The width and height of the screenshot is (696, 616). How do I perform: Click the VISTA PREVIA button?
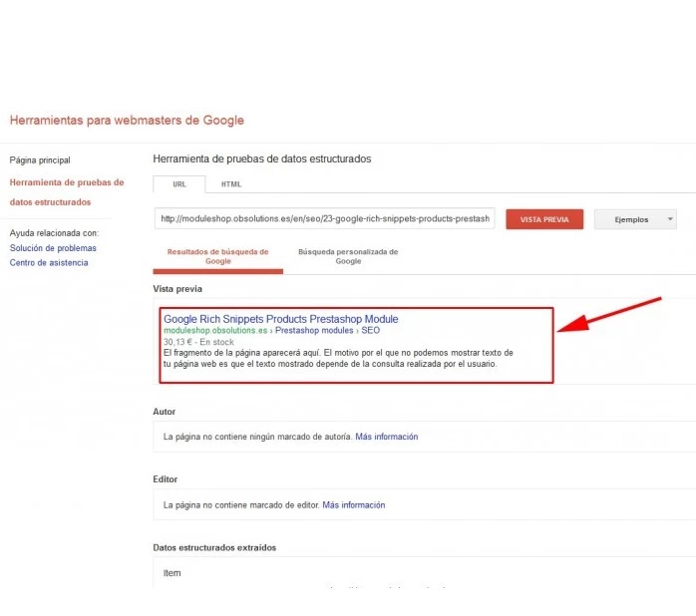(544, 219)
